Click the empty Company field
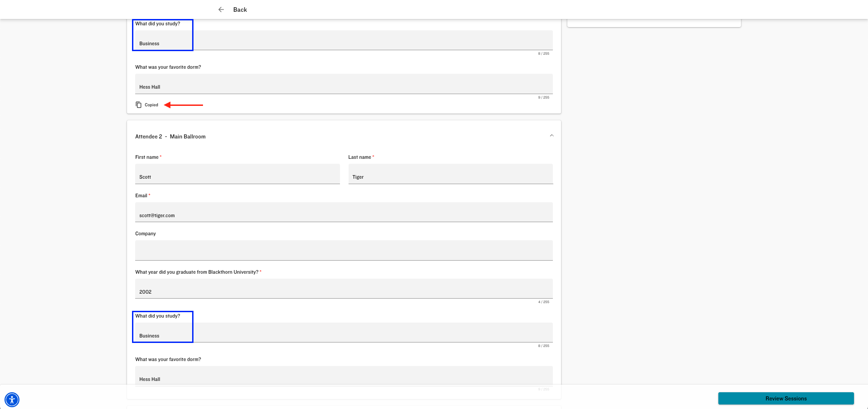Viewport: 868px width, 409px height. coord(344,250)
